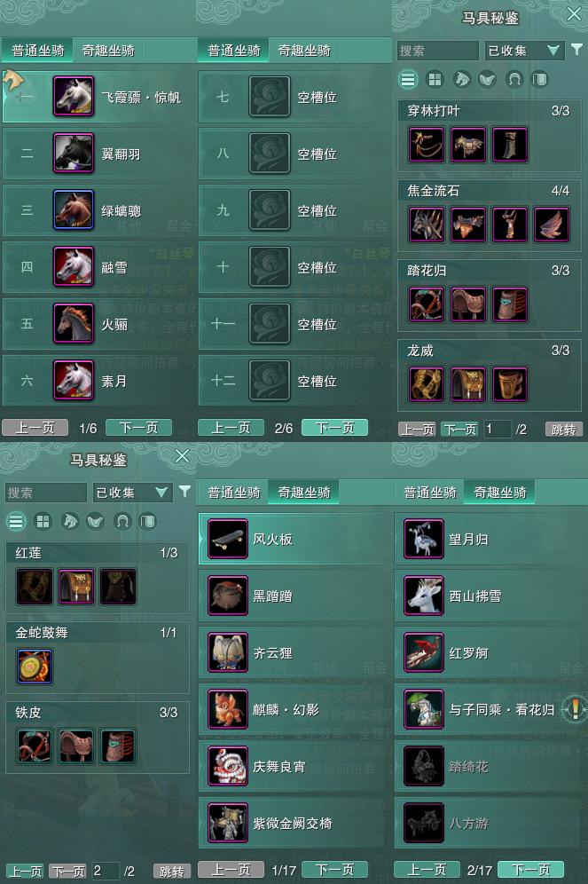588x884 pixels.
Task: Click the 齐云狸 mount icon
Action: click(228, 652)
